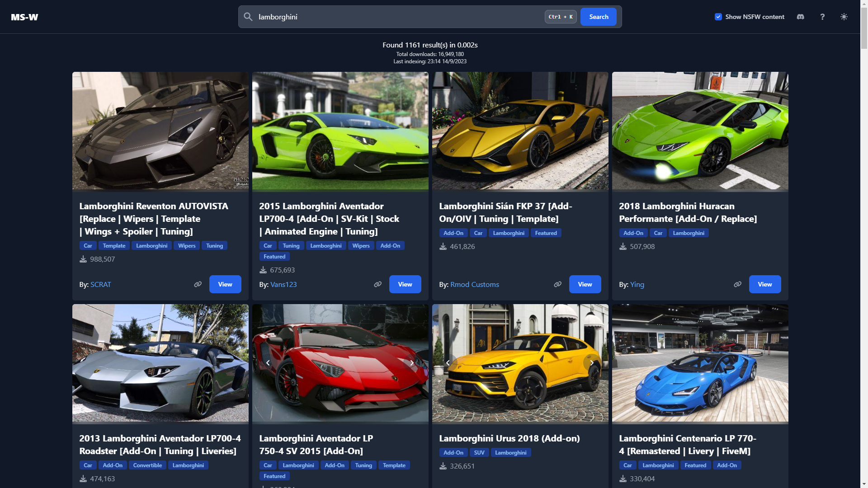The height and width of the screenshot is (488, 868).
Task: View the 2015 Aventador LP700-4 mod
Action: click(x=405, y=284)
